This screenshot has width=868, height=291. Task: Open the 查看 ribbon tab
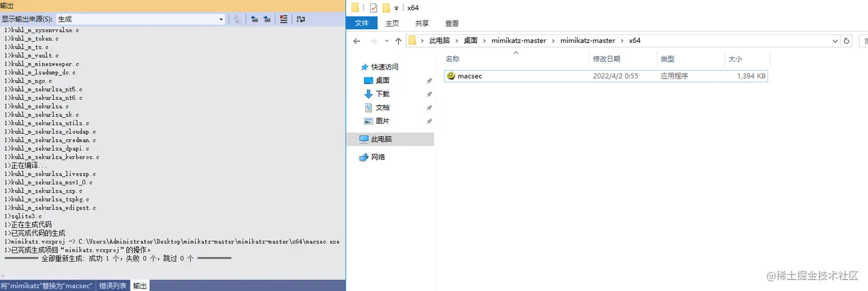452,24
